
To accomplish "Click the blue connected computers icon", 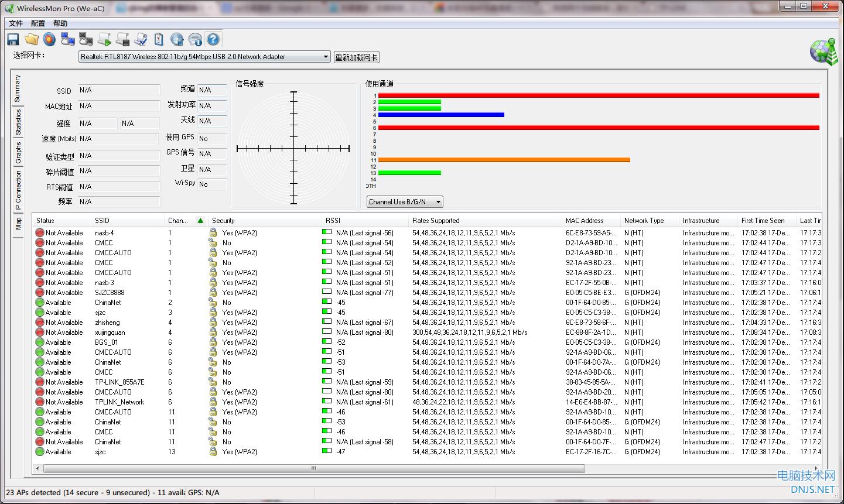I will (x=68, y=39).
